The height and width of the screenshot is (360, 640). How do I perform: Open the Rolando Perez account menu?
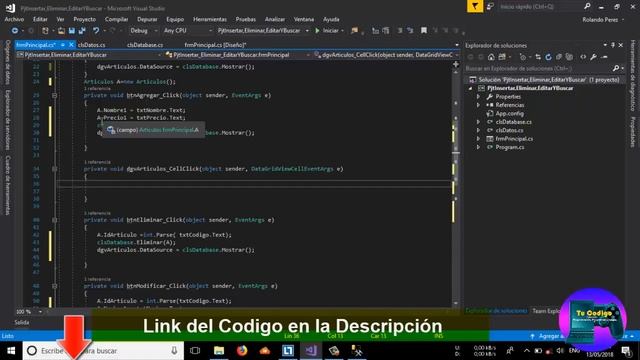click(x=603, y=20)
